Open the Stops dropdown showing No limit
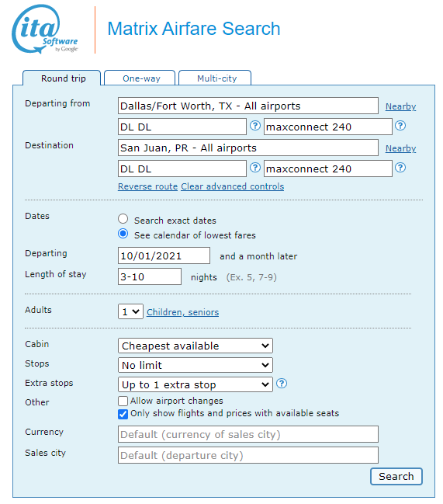 coord(196,365)
